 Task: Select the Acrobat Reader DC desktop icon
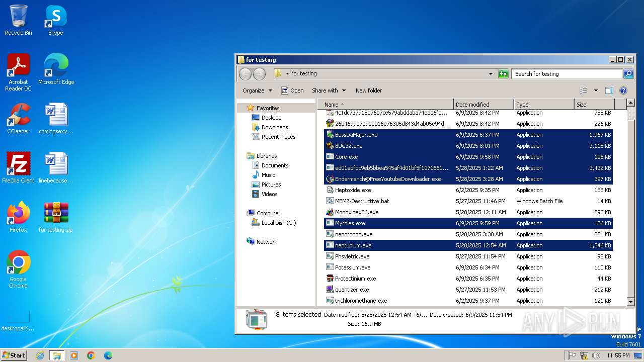[x=18, y=72]
